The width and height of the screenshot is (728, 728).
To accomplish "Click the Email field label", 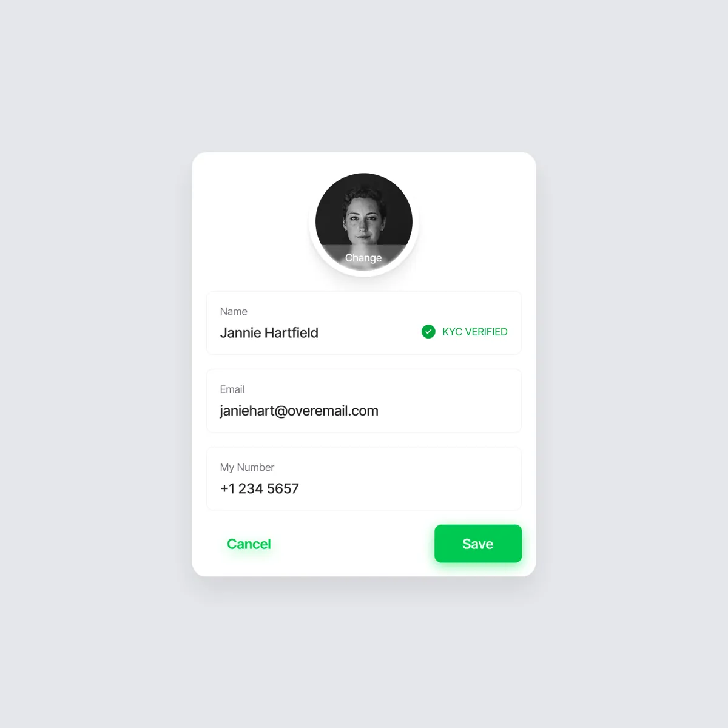I will pos(232,389).
